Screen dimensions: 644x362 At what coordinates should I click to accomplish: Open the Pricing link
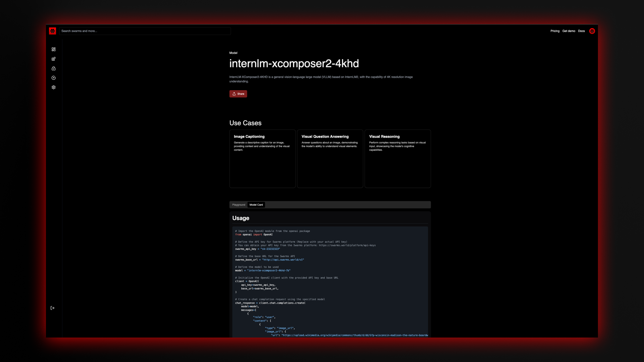555,31
